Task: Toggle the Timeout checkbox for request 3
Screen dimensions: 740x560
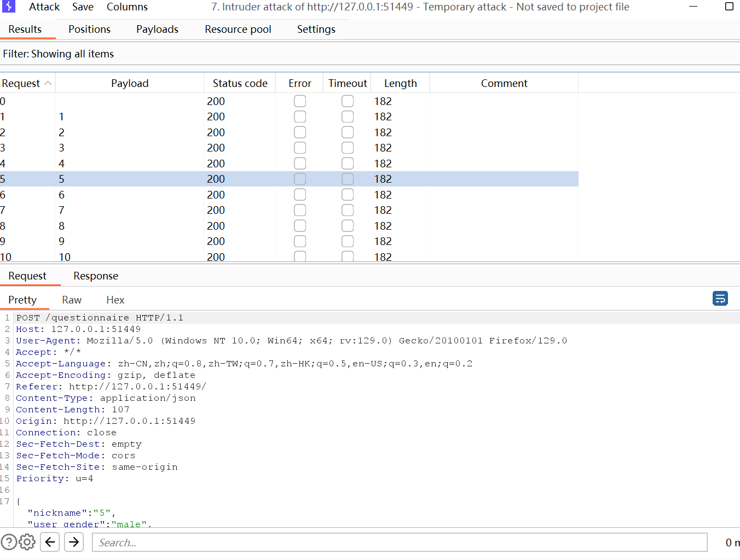Action: 348,148
